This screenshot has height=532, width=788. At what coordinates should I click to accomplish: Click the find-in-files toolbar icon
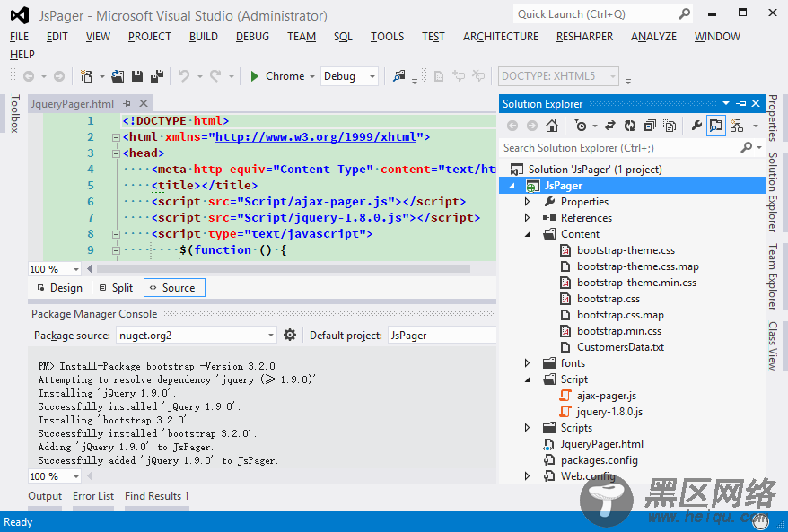(399, 76)
